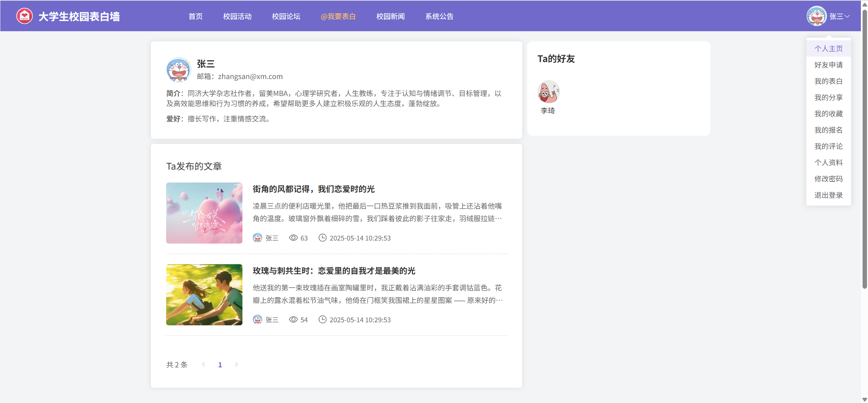Go to next page arrow in pagination
868x403 pixels.
[x=236, y=364]
